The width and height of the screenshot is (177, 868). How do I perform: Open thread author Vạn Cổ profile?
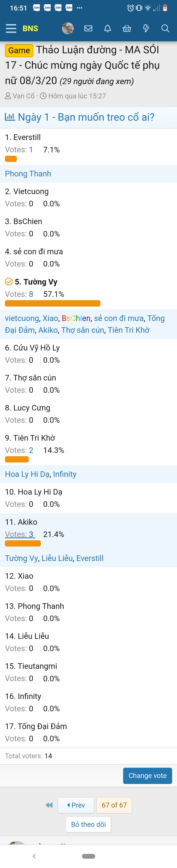point(24,96)
